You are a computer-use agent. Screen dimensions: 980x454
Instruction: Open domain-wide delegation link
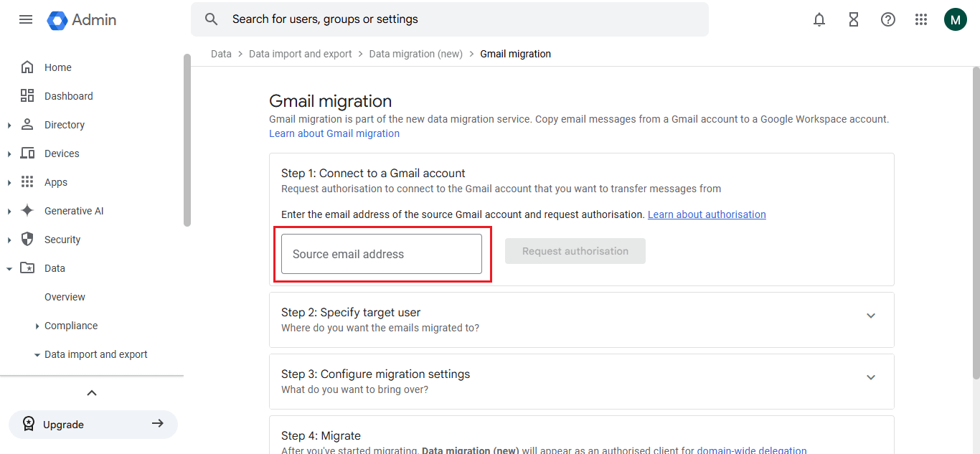tap(752, 450)
